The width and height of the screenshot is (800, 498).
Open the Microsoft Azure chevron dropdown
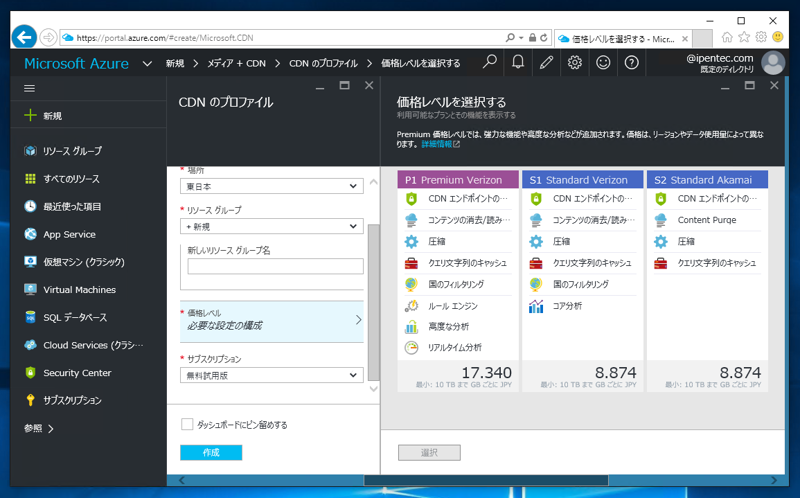click(x=147, y=64)
